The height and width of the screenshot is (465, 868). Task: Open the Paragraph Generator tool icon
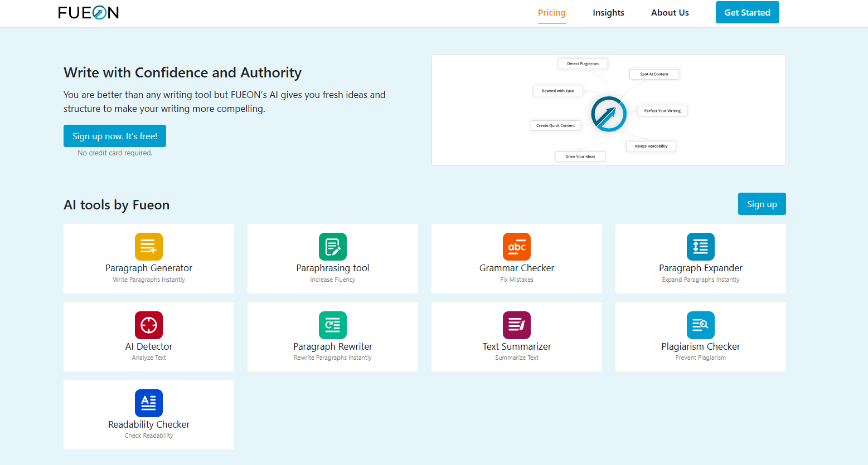149,247
